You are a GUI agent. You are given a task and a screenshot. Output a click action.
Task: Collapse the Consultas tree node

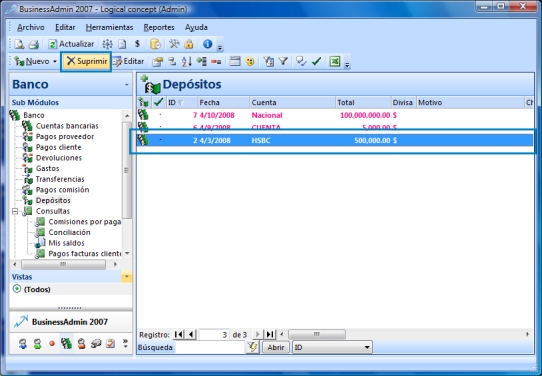tap(15, 211)
